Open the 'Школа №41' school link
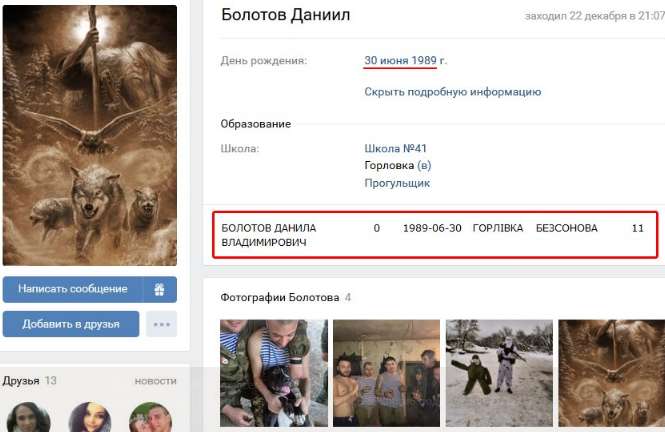This screenshot has width=665, height=432. [395, 149]
